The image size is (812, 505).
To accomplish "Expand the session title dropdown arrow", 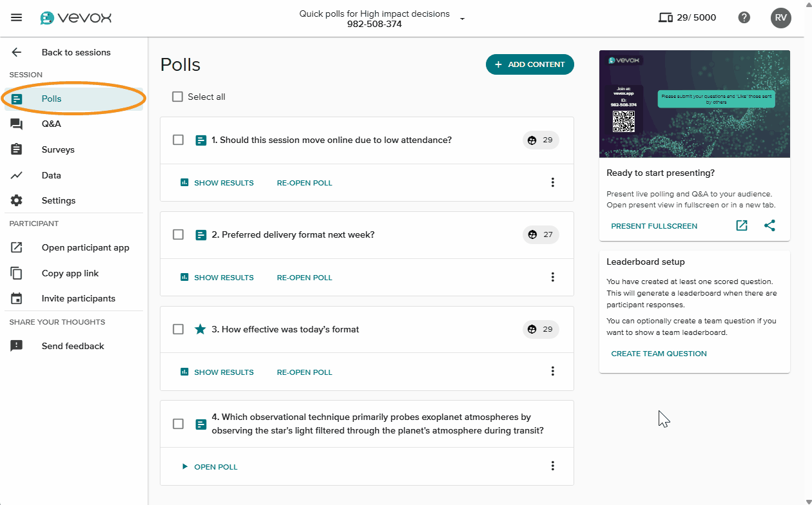I will pos(462,19).
